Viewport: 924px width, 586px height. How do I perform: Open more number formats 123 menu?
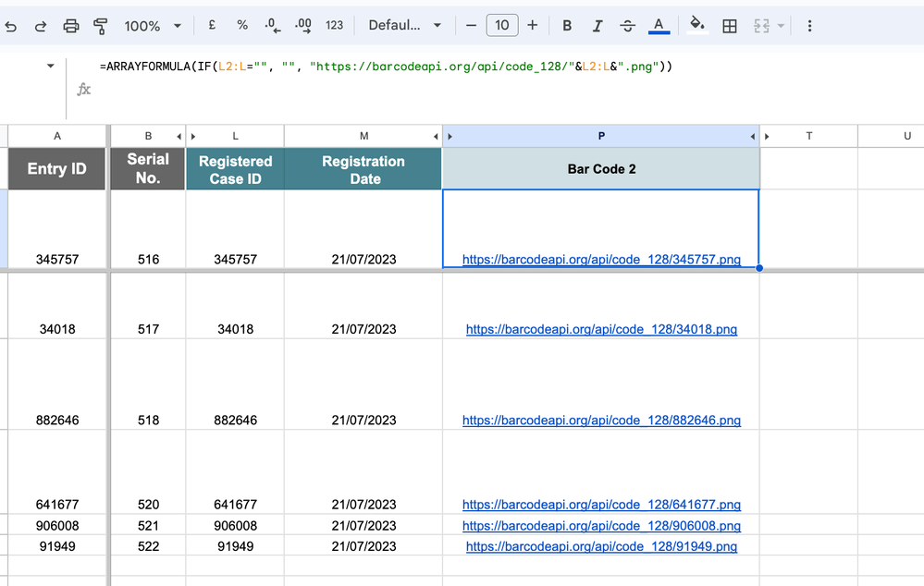[x=334, y=25]
